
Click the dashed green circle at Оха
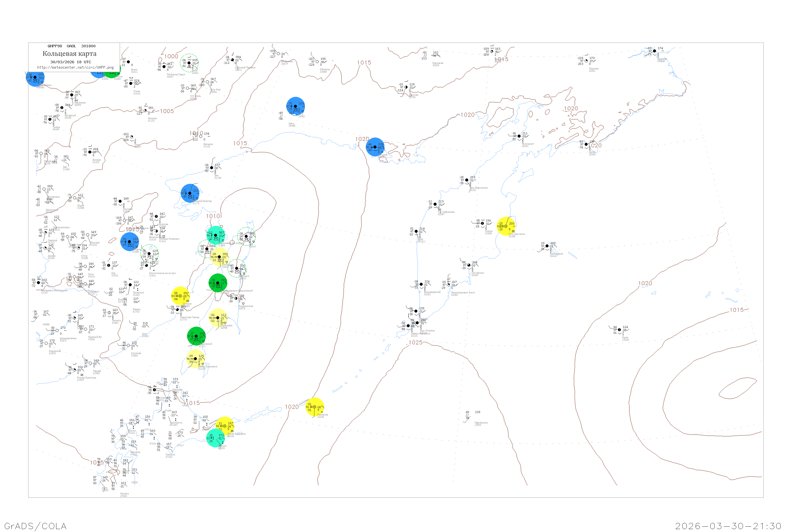pyautogui.click(x=246, y=236)
